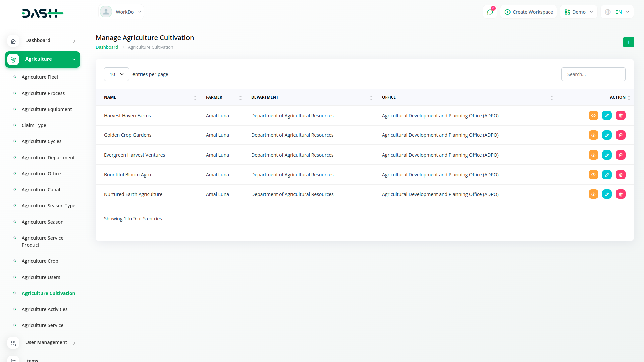This screenshot has height=362, width=644.
Task: Open the chat messages icon in header
Action: (490, 12)
